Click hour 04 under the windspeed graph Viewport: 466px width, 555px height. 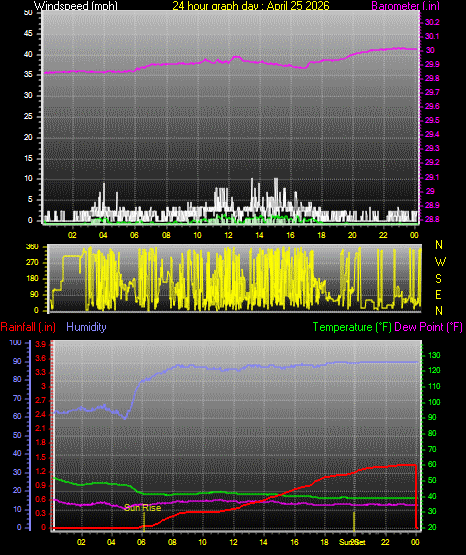[x=103, y=235]
